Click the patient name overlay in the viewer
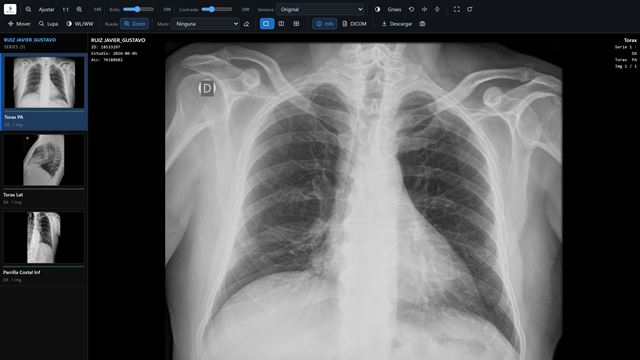Viewport: 640px width, 360px height. tap(118, 40)
